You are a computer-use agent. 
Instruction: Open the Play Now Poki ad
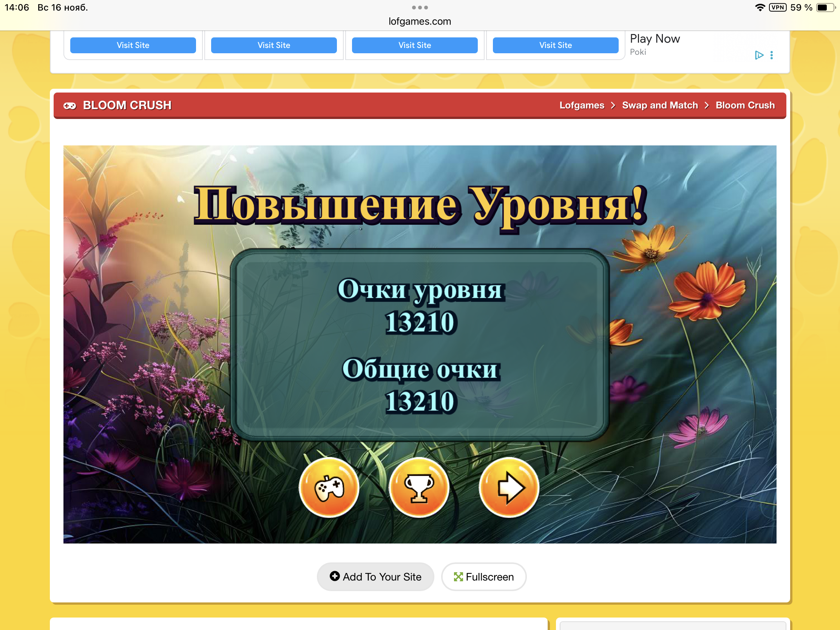point(655,39)
